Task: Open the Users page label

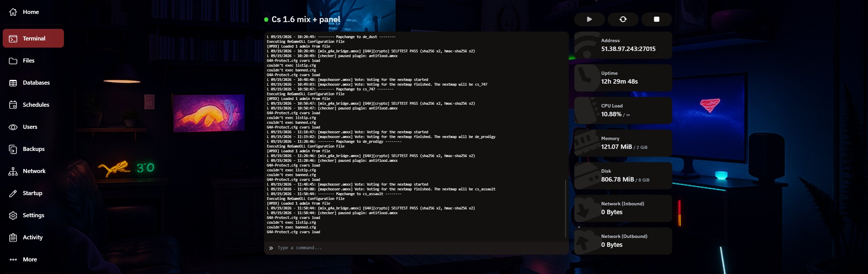Action: (30, 127)
